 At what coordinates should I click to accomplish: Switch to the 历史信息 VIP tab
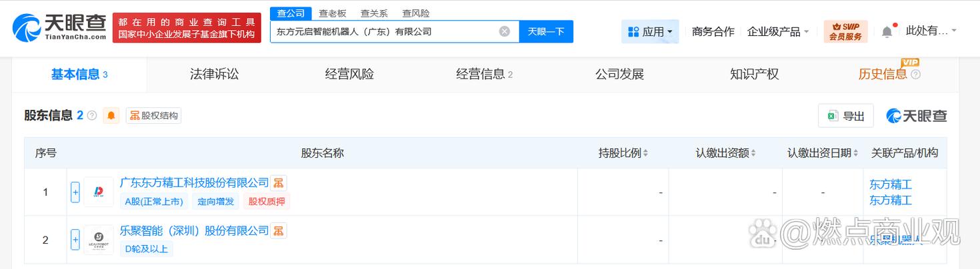[883, 75]
